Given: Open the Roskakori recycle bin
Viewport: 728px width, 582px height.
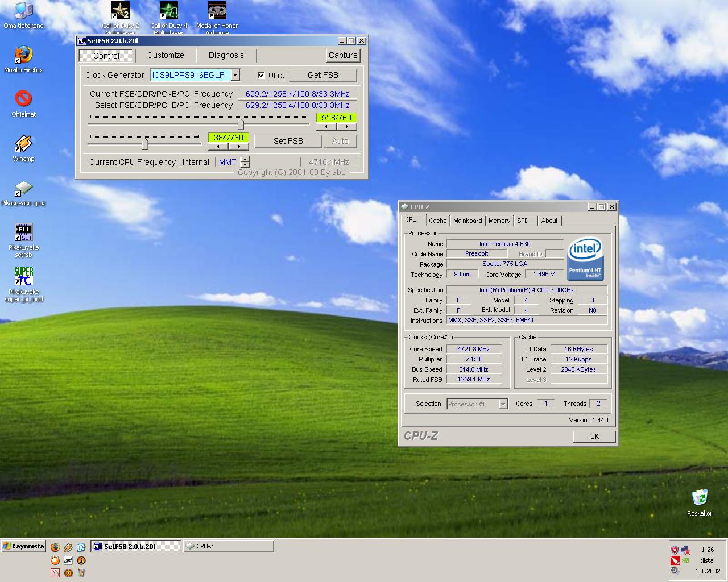Looking at the screenshot, I should [700, 502].
